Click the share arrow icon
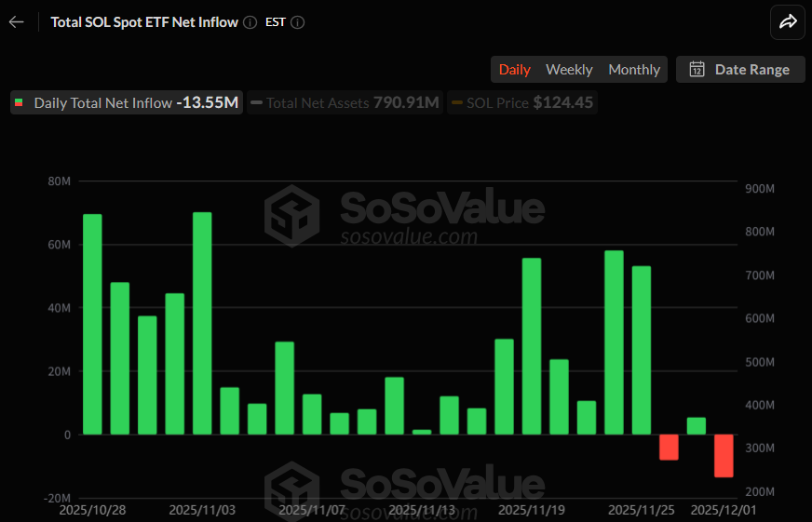The height and width of the screenshot is (522, 812). (x=787, y=22)
